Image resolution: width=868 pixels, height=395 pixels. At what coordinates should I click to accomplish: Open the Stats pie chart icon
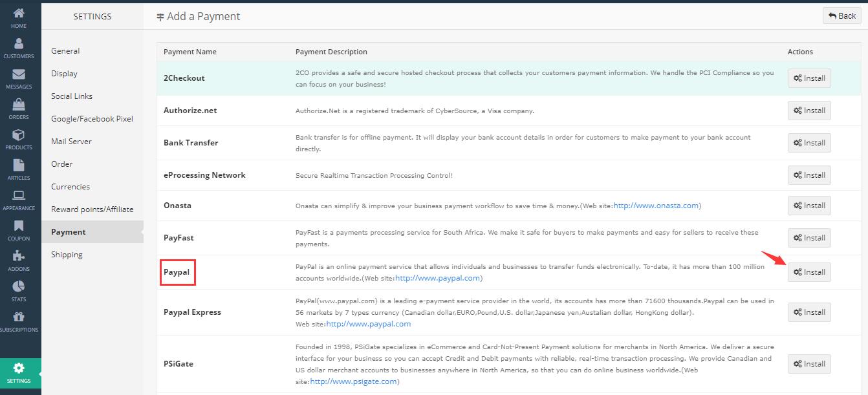pos(19,288)
